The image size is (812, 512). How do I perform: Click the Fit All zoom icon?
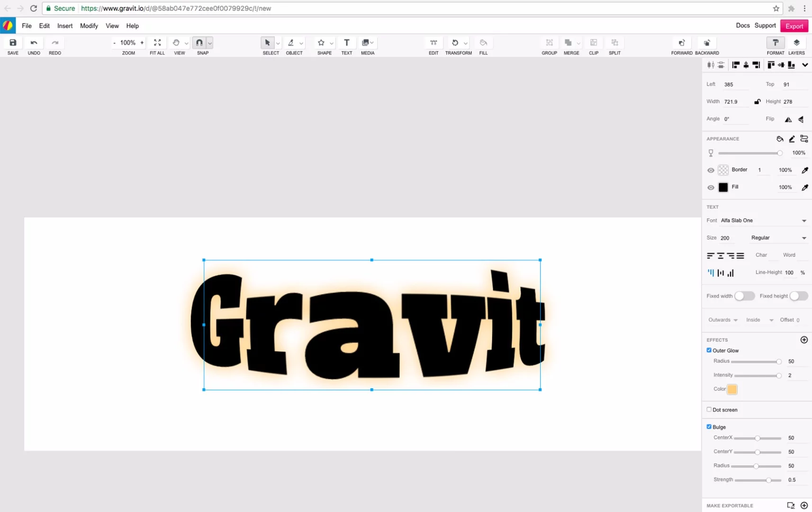(157, 42)
